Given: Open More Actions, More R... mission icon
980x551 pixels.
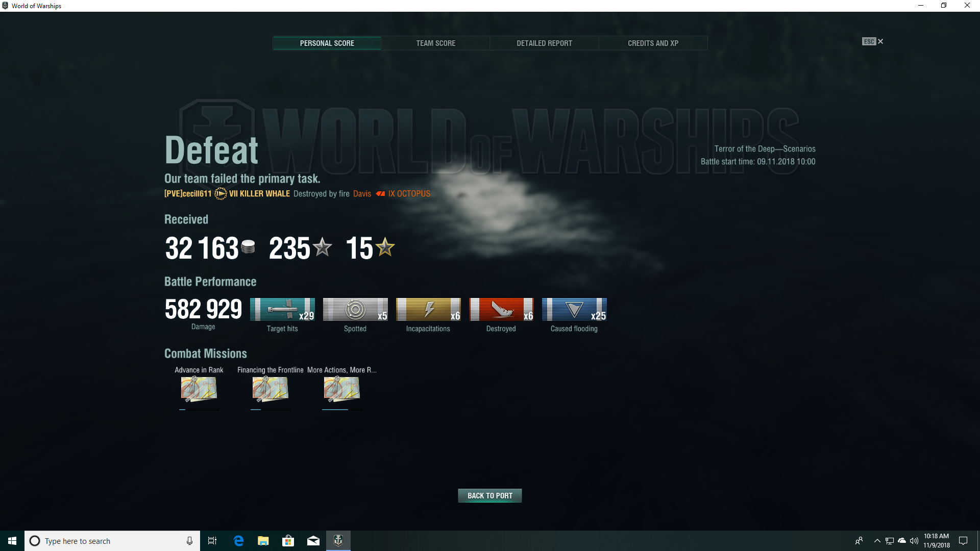Looking at the screenshot, I should (342, 389).
